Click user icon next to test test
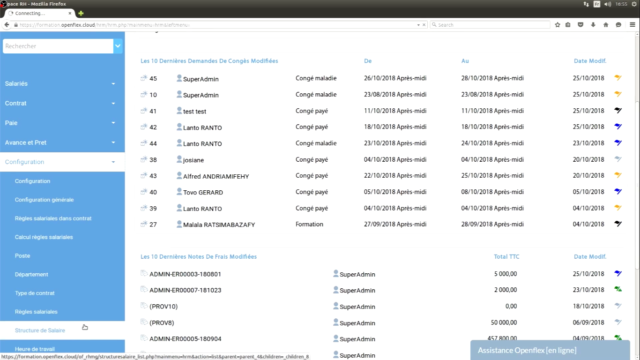The width and height of the screenshot is (640, 360). (179, 110)
